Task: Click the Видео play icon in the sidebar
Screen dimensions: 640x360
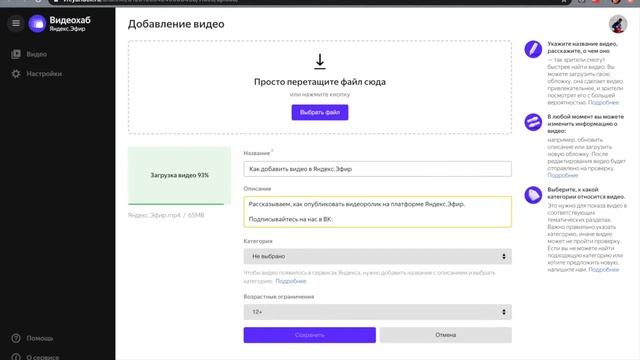Action: [x=16, y=54]
